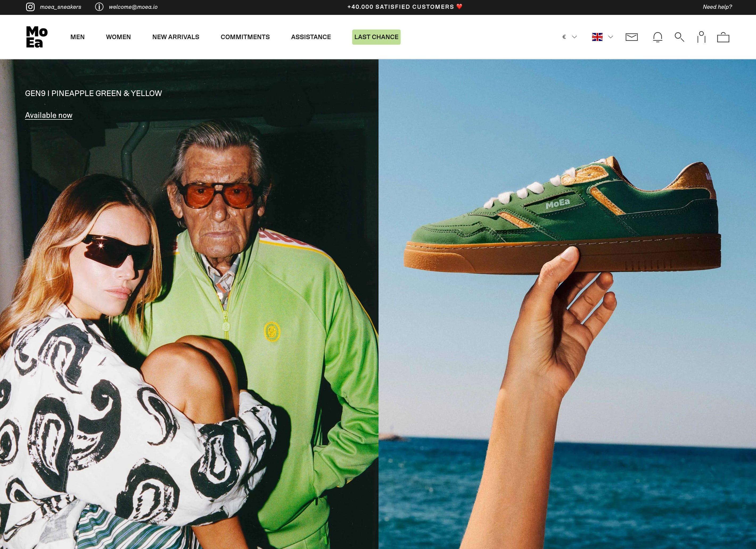This screenshot has width=756, height=549.
Task: Click the MoEa logo to go home
Action: [37, 37]
